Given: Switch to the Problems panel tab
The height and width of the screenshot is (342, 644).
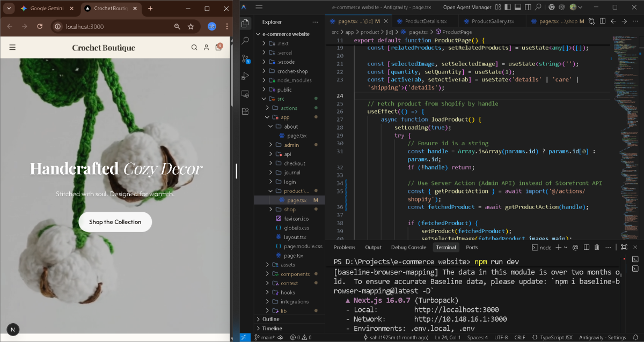Looking at the screenshot, I should [x=344, y=247].
